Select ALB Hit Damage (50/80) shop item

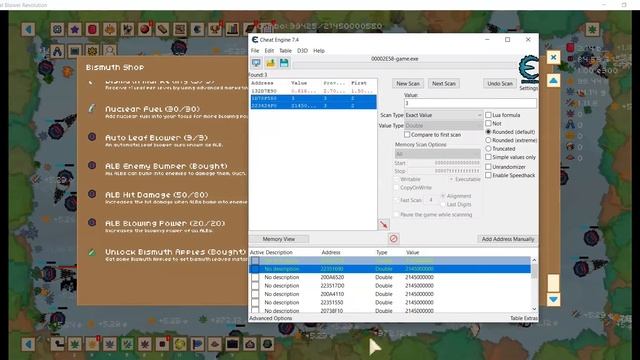coord(157,195)
